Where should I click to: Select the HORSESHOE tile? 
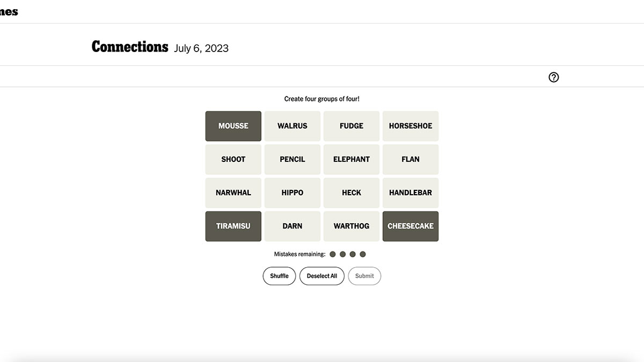tap(411, 126)
